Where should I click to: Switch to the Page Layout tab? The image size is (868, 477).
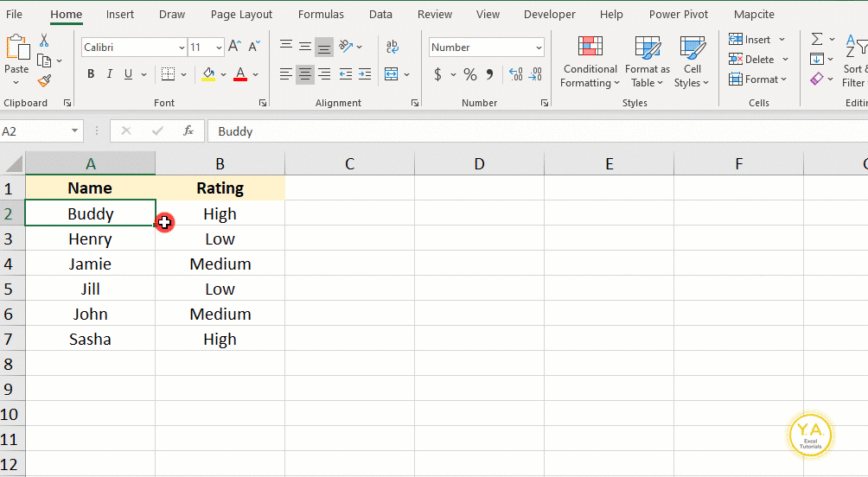coord(241,15)
